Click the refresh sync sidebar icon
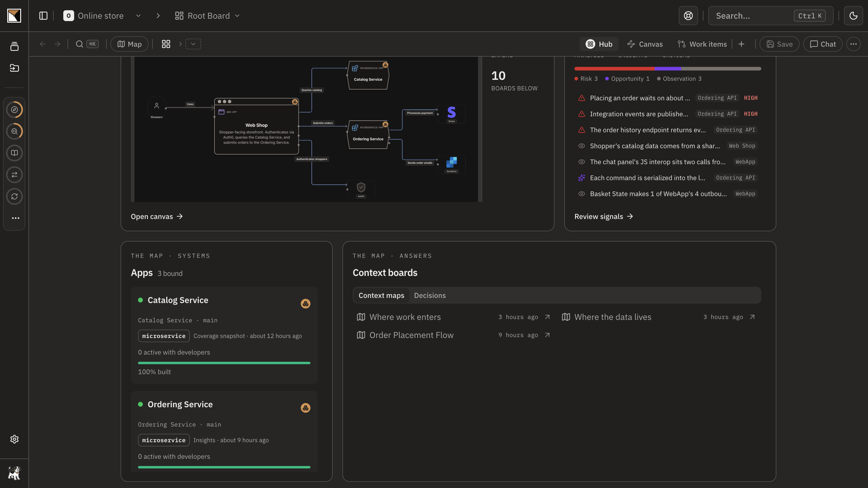 [14, 196]
